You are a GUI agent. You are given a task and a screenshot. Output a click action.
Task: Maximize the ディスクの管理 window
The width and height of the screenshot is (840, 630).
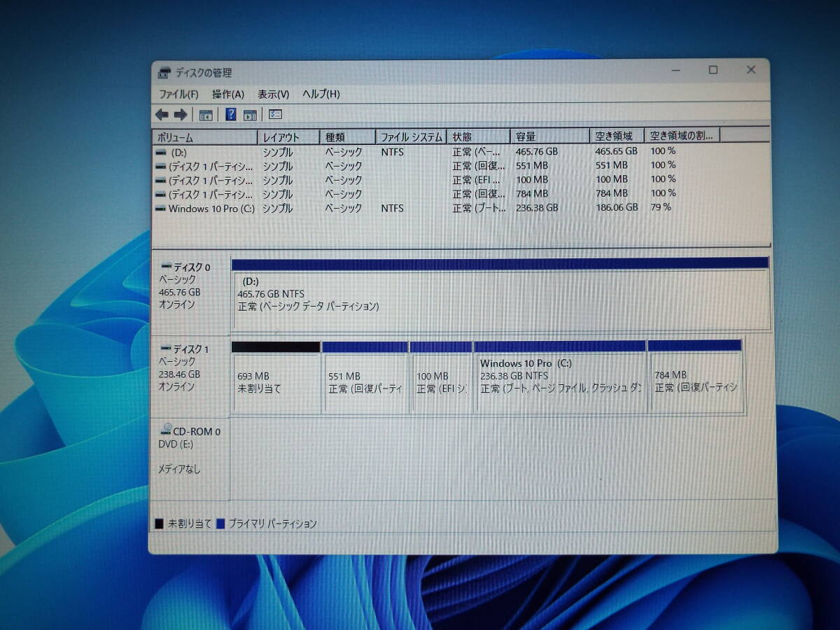[713, 70]
